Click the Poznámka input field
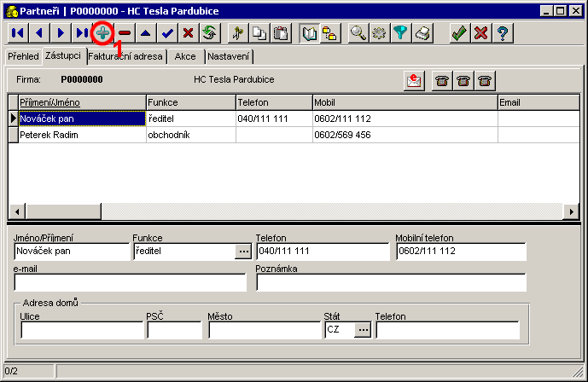This screenshot has width=588, height=382. pyautogui.click(x=391, y=283)
